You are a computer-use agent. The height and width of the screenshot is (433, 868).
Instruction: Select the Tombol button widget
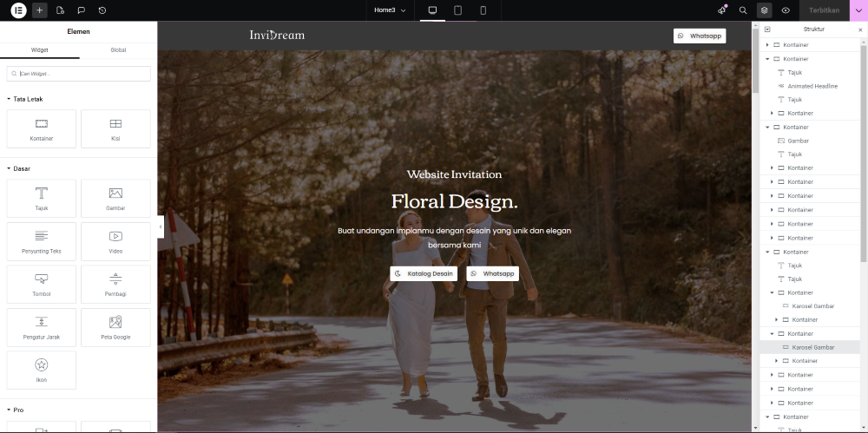pos(42,284)
